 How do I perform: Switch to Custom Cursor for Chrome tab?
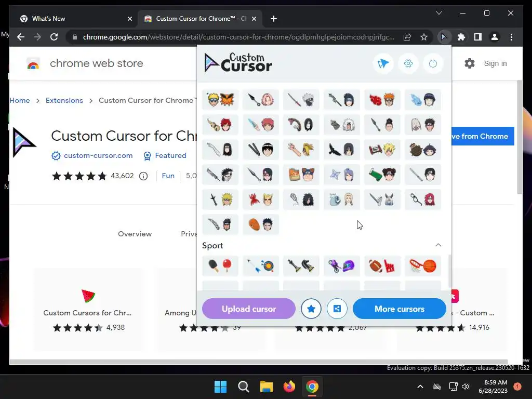[201, 19]
